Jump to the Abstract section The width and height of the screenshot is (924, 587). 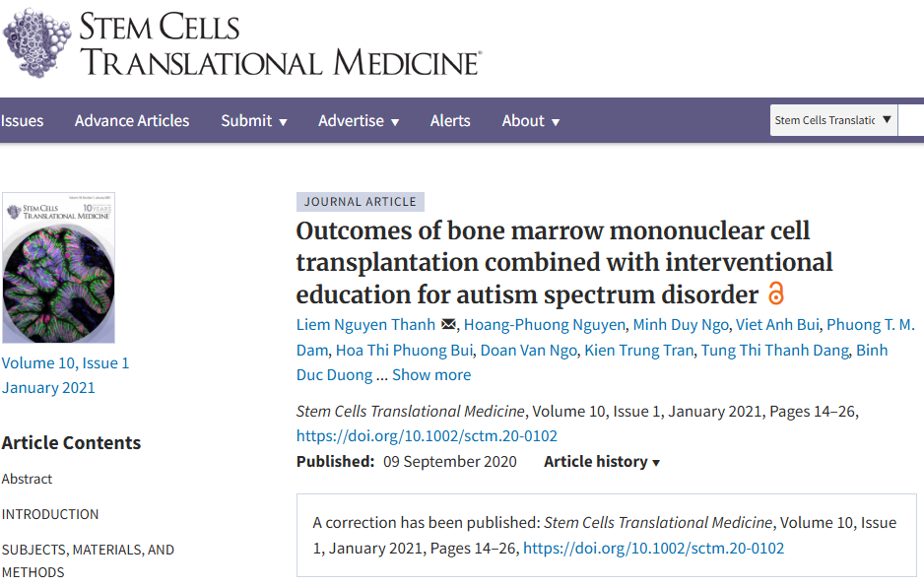[28, 479]
